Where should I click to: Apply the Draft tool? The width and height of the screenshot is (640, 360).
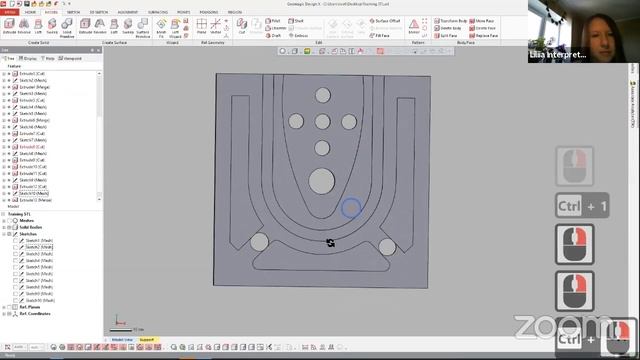click(273, 36)
